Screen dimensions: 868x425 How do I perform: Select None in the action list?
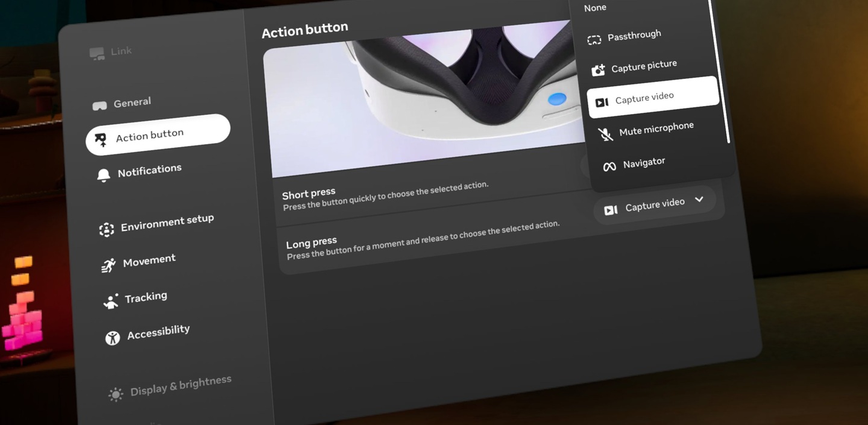595,8
